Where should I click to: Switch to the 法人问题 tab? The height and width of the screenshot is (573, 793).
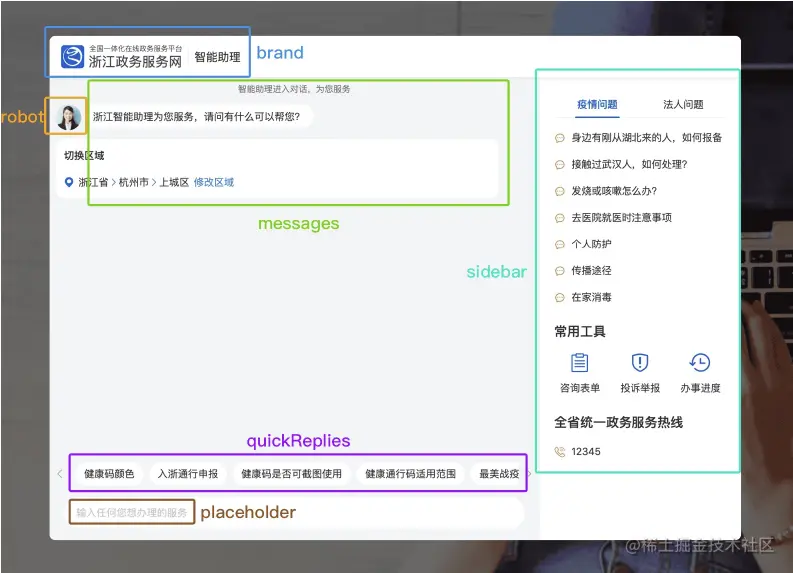(683, 105)
